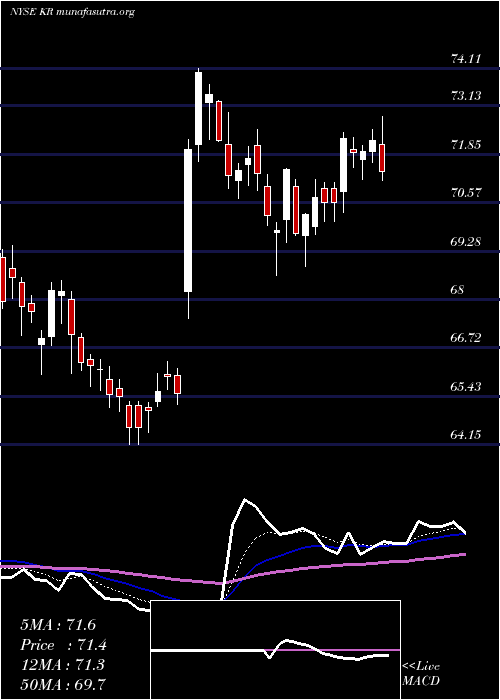The width and height of the screenshot is (500, 700).
Task: Select the 73.13 price level label
Action: coord(466,96)
